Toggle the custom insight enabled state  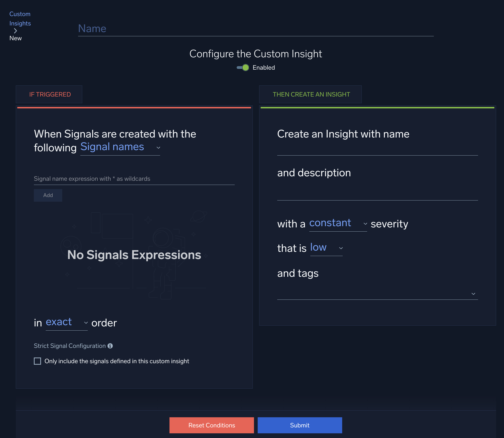coord(243,67)
